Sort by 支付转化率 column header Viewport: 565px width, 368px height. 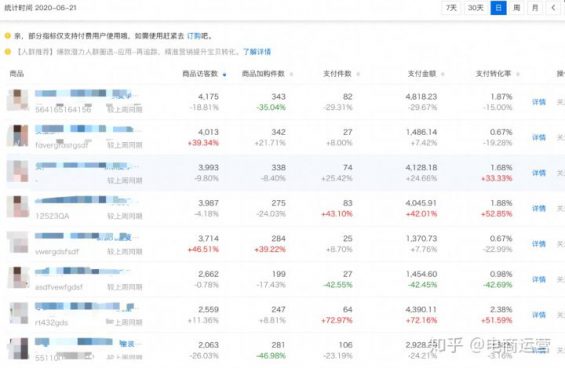point(497,74)
